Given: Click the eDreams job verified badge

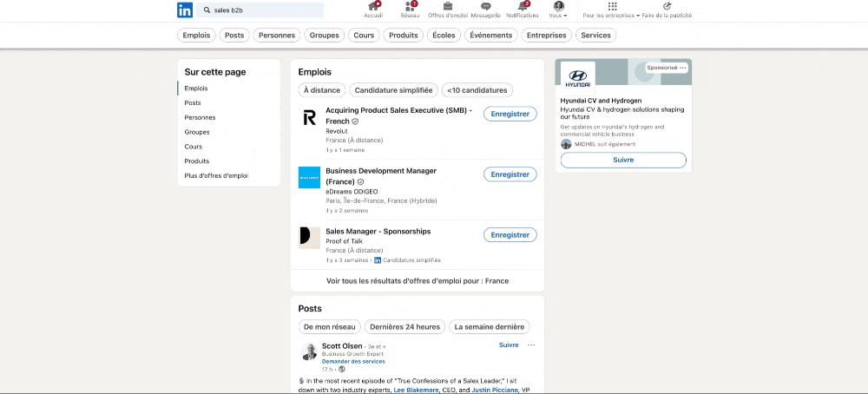Looking at the screenshot, I should pos(361,181).
